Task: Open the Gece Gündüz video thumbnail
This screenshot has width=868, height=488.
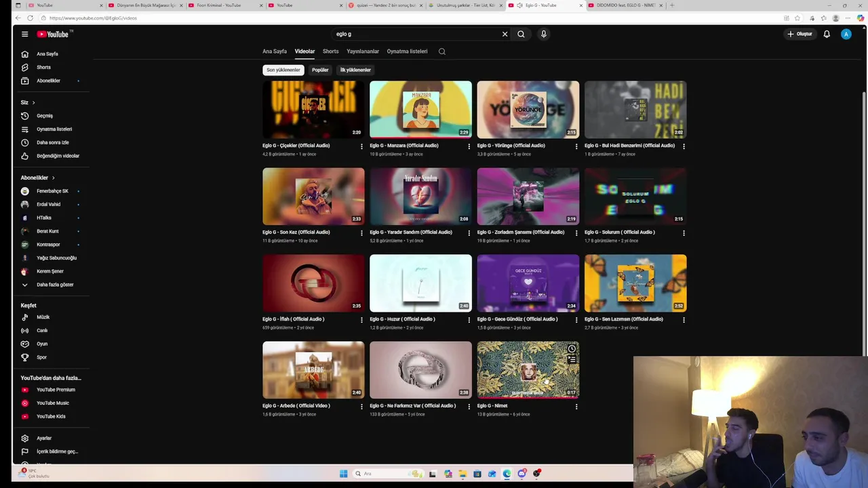Action: (x=528, y=283)
